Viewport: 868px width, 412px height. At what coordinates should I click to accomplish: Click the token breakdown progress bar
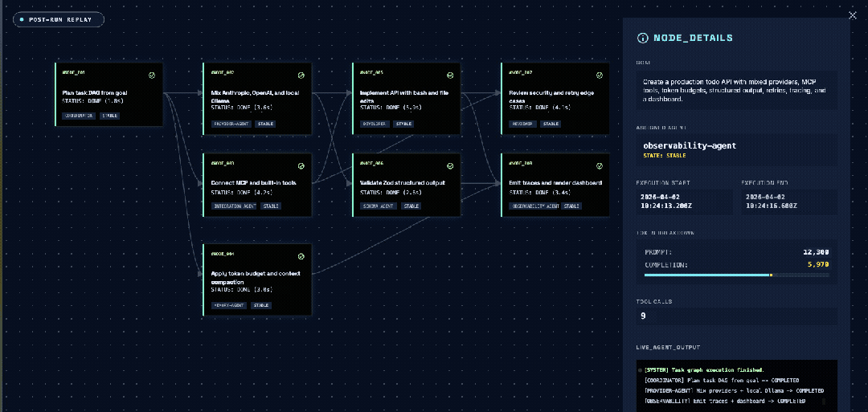pyautogui.click(x=737, y=275)
